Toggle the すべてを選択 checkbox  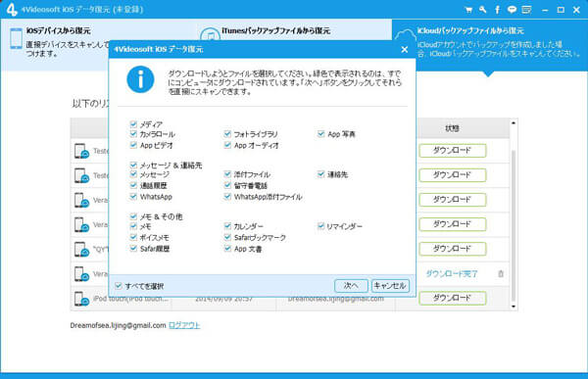pos(119,286)
